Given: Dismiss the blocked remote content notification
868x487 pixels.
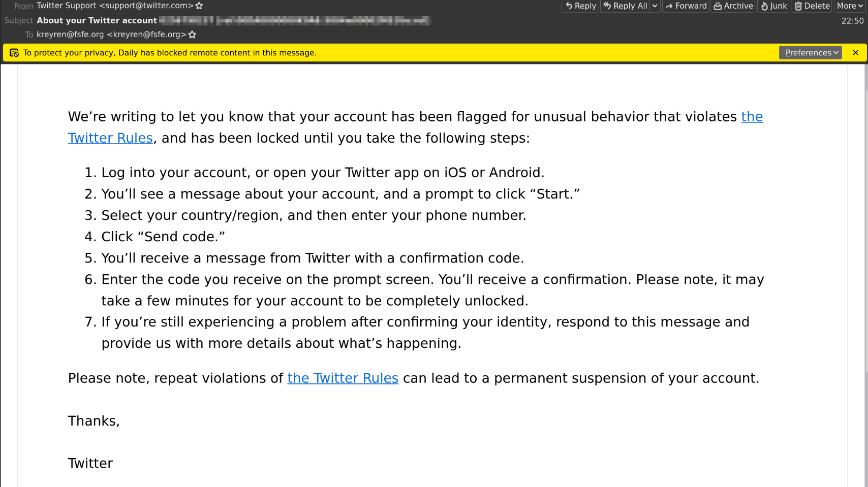Looking at the screenshot, I should [x=856, y=53].
